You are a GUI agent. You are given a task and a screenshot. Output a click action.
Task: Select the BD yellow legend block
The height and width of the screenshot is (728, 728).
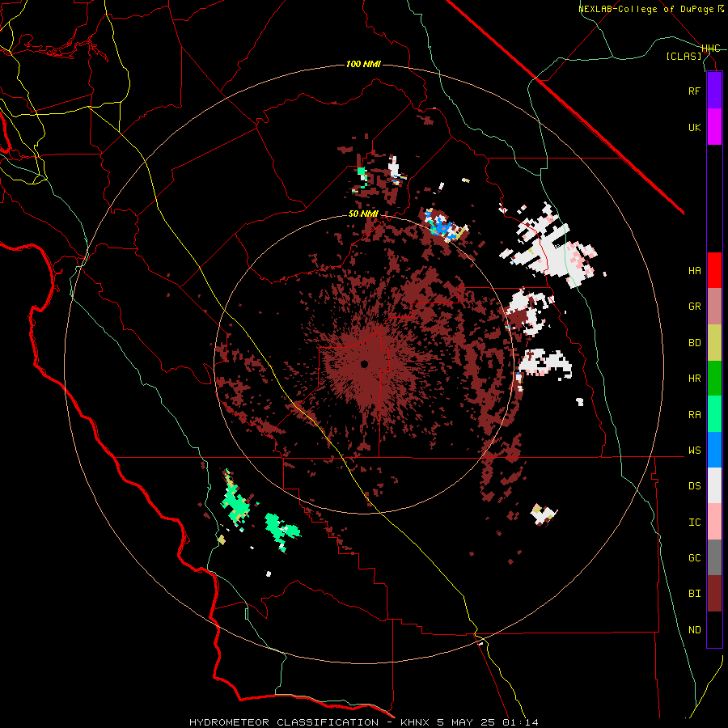click(714, 343)
